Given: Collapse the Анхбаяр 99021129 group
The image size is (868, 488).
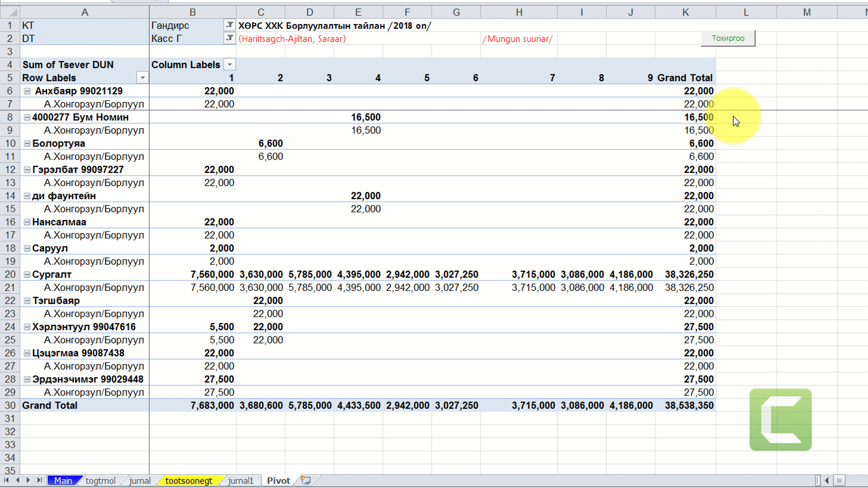Looking at the screenshot, I should pos(27,91).
